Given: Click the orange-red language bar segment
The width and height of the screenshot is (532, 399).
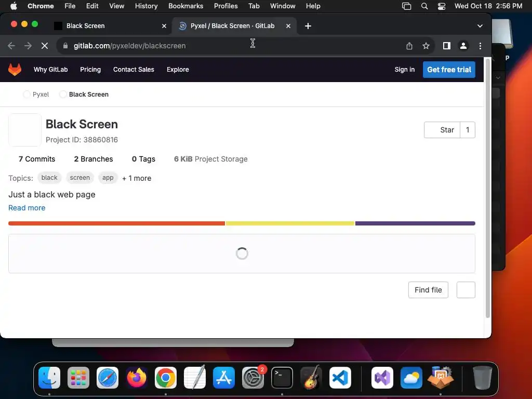Looking at the screenshot, I should (x=117, y=223).
